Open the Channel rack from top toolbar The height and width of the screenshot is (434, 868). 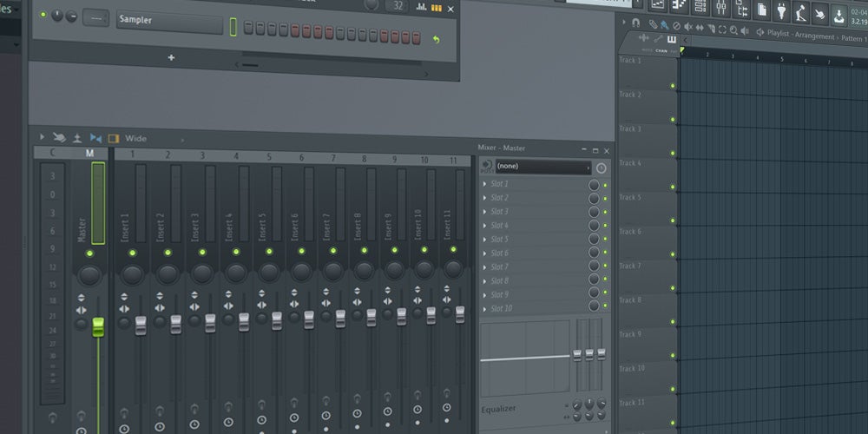point(700,6)
